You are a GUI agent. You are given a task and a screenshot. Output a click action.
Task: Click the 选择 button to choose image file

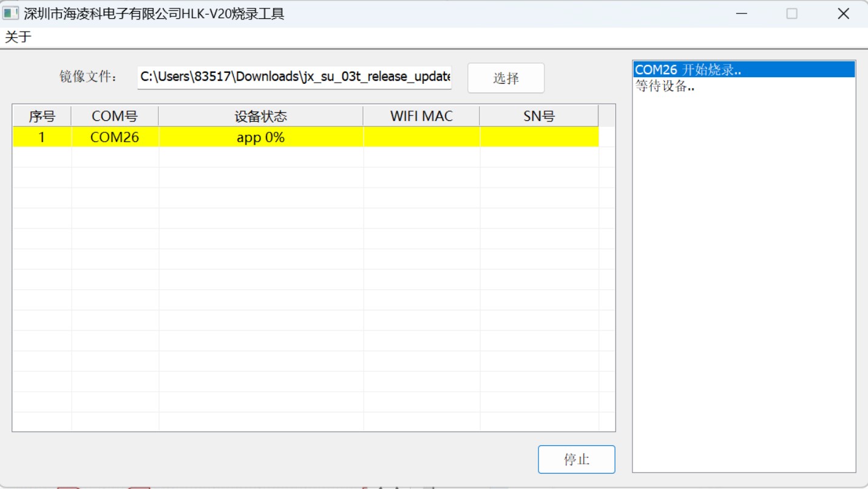506,78
